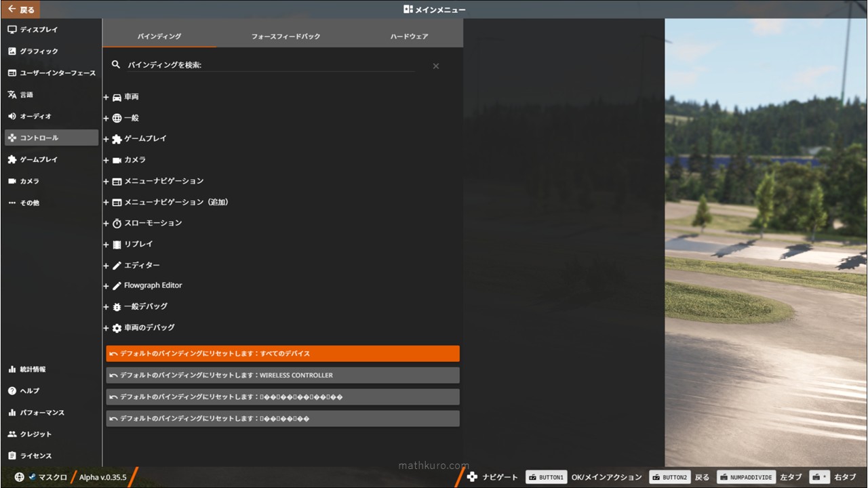868x488 pixels.
Task: Reset all device bindings to default
Action: click(283, 353)
